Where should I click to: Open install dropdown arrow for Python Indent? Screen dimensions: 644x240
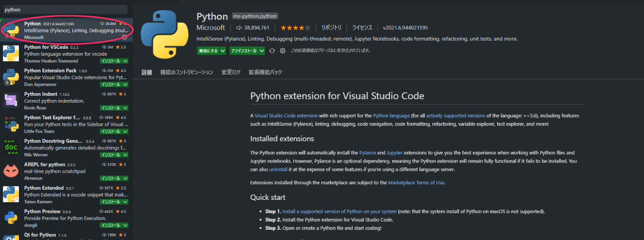[125, 108]
